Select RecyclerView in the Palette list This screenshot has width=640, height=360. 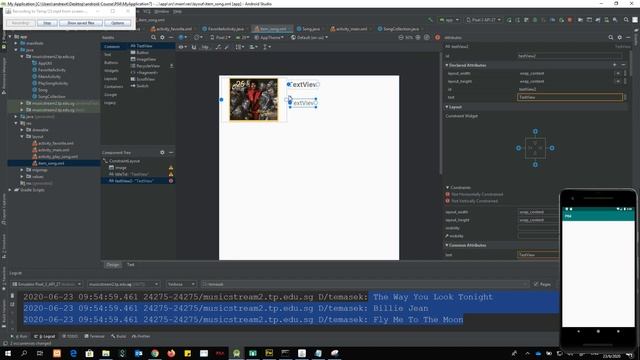click(x=145, y=66)
